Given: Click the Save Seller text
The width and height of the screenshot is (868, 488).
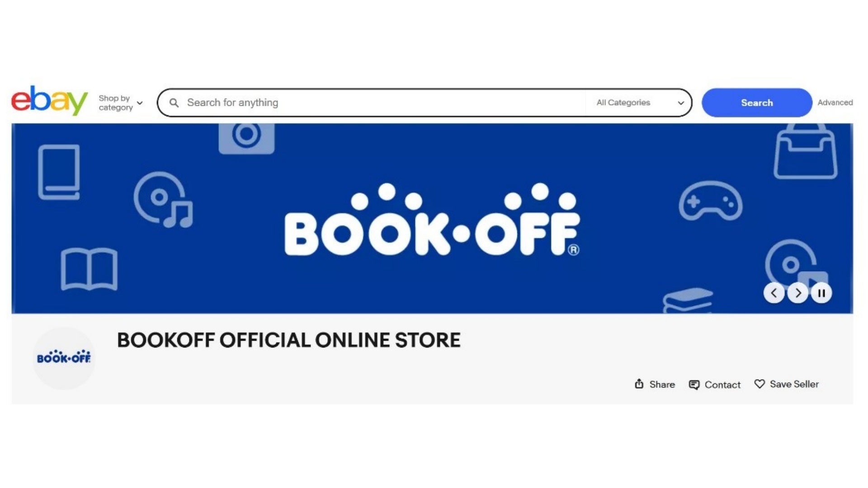Looking at the screenshot, I should point(794,384).
